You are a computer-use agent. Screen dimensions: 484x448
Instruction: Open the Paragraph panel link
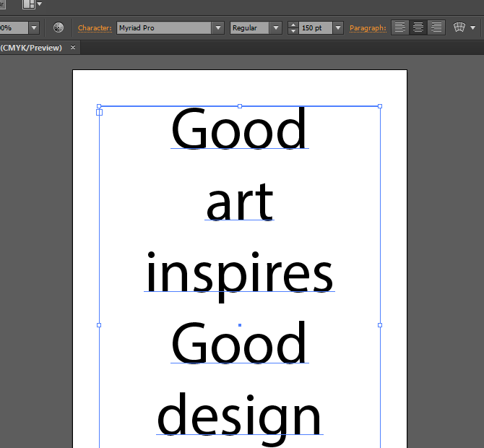coord(368,28)
